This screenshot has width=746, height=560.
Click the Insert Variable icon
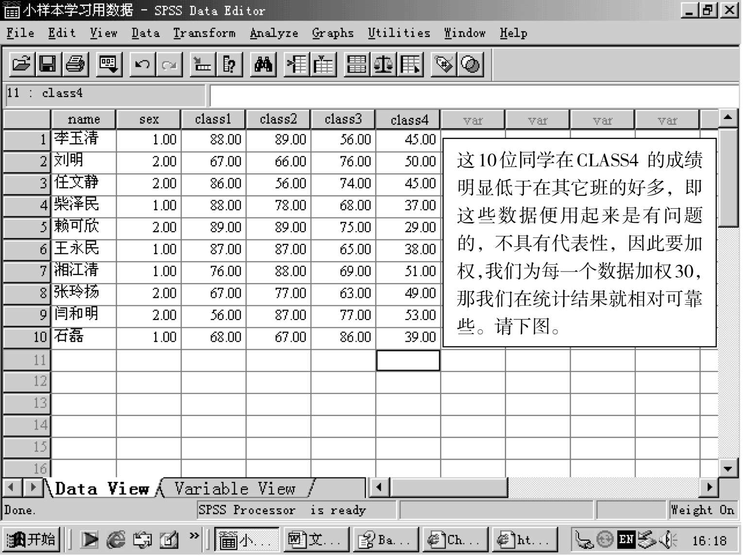[x=323, y=65]
